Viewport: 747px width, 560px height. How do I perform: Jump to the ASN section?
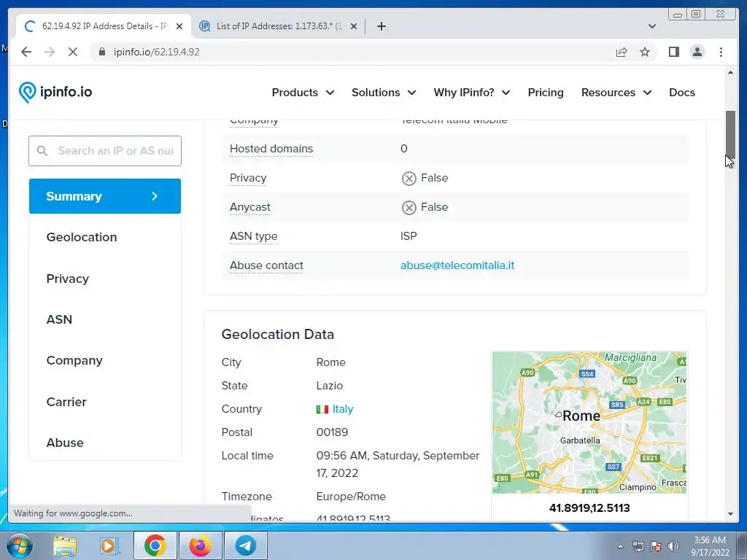click(x=59, y=319)
